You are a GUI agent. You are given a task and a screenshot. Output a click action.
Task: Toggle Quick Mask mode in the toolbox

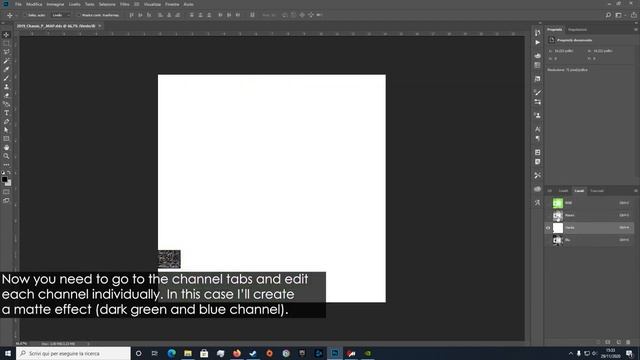(6, 192)
